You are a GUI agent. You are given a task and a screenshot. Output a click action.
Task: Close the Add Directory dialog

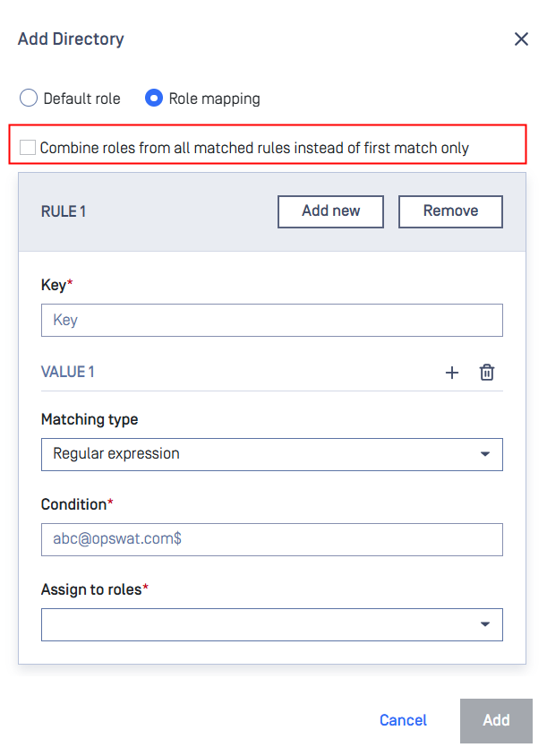(521, 39)
